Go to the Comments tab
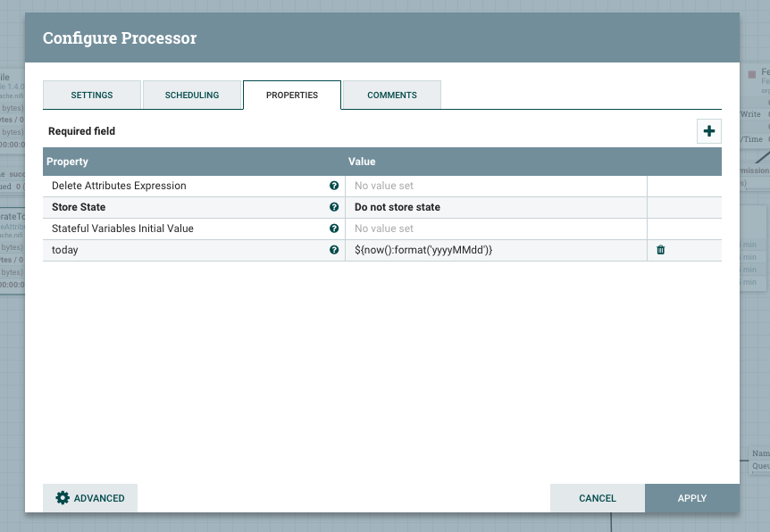 click(x=392, y=95)
